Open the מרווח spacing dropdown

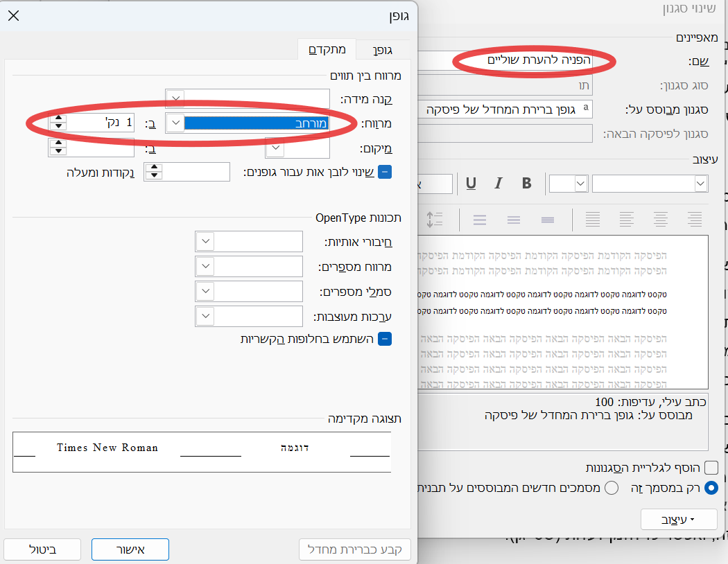point(176,123)
